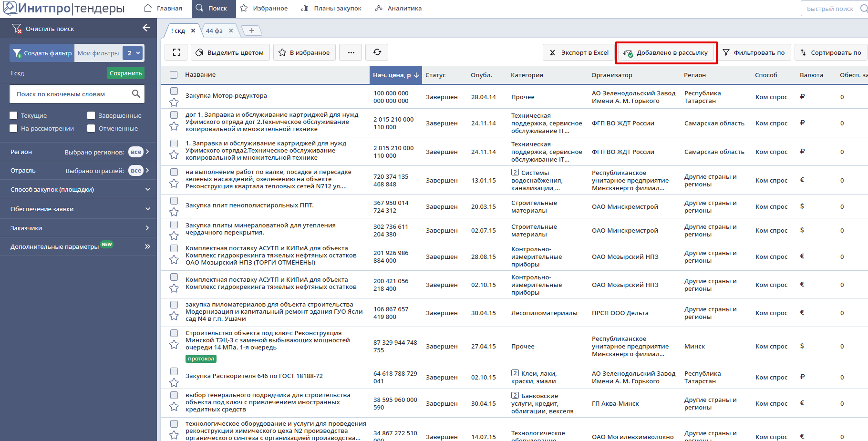This screenshot has width=868, height=441.
Task: Click the refresh results icon button
Action: 377,52
